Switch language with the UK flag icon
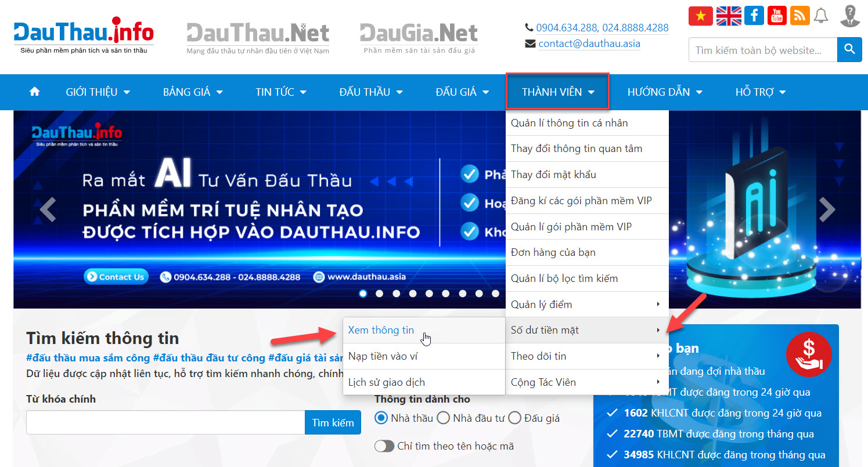The width and height of the screenshot is (868, 467). (x=729, y=16)
